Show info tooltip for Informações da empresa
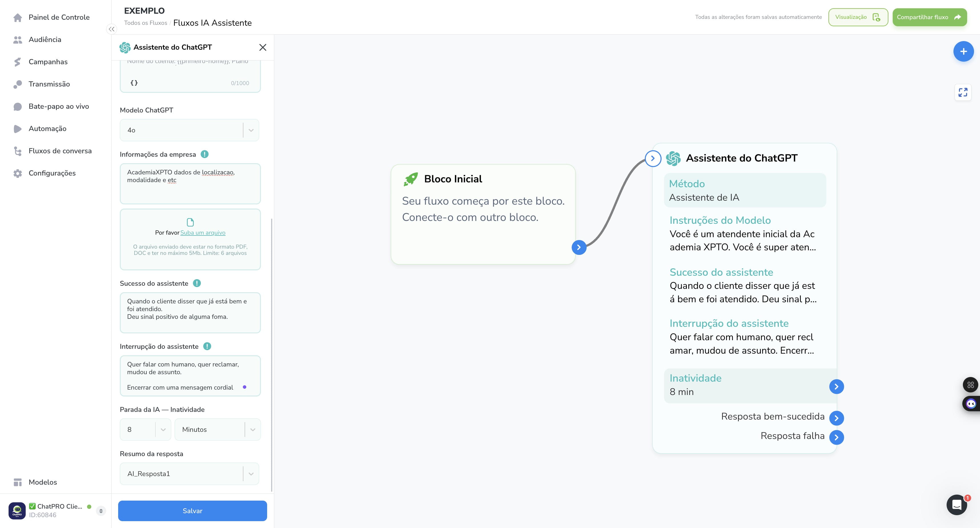 [x=205, y=154]
